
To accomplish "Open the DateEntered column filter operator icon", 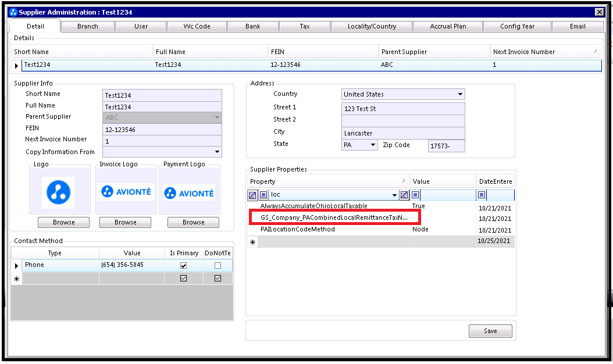I will coord(482,195).
